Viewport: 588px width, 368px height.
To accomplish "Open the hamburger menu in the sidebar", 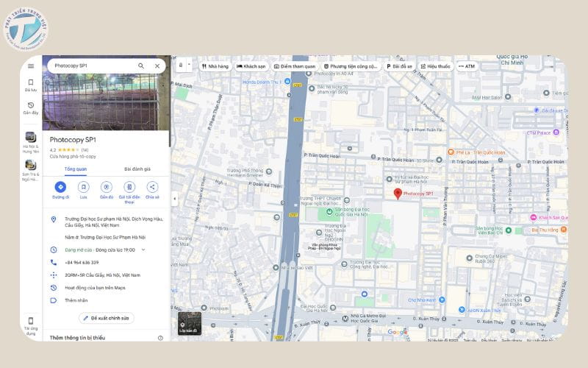I will (x=31, y=66).
